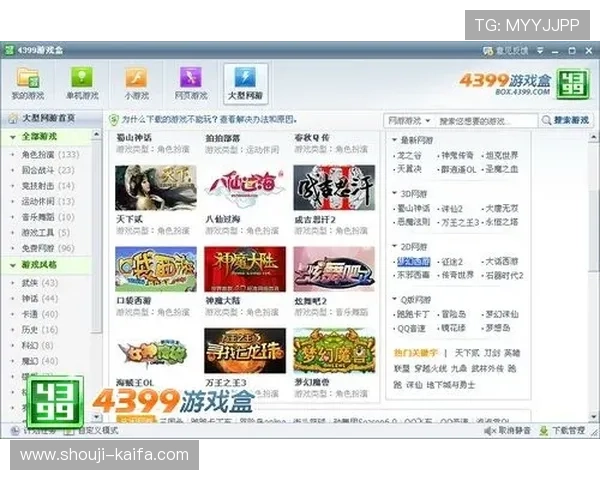Collapse the 游戏风格 category group
This screenshot has width=600, height=480.
(13, 265)
